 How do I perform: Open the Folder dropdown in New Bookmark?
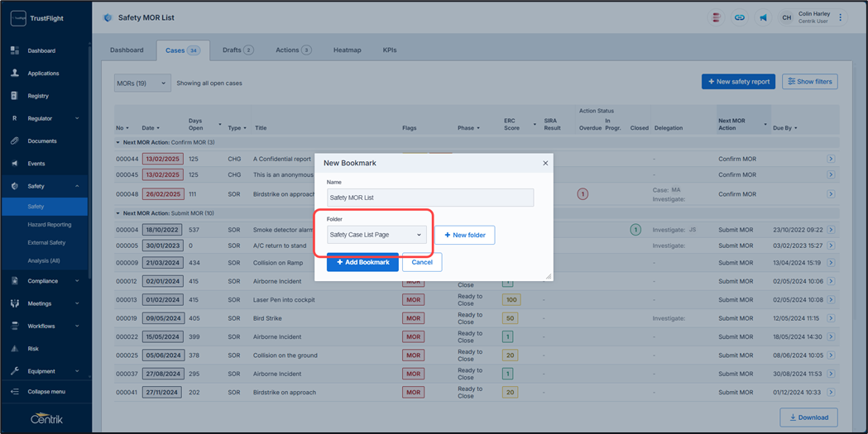(x=376, y=235)
